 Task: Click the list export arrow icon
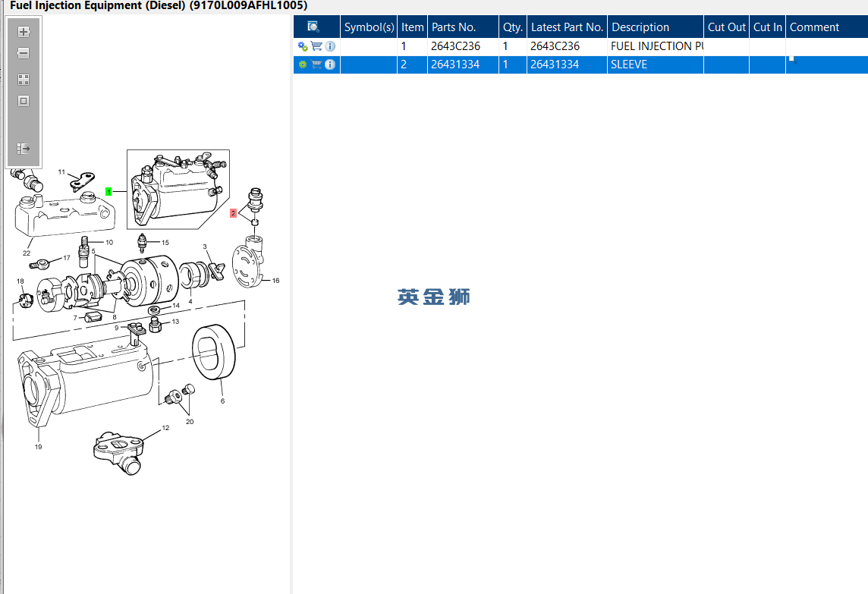tap(24, 149)
